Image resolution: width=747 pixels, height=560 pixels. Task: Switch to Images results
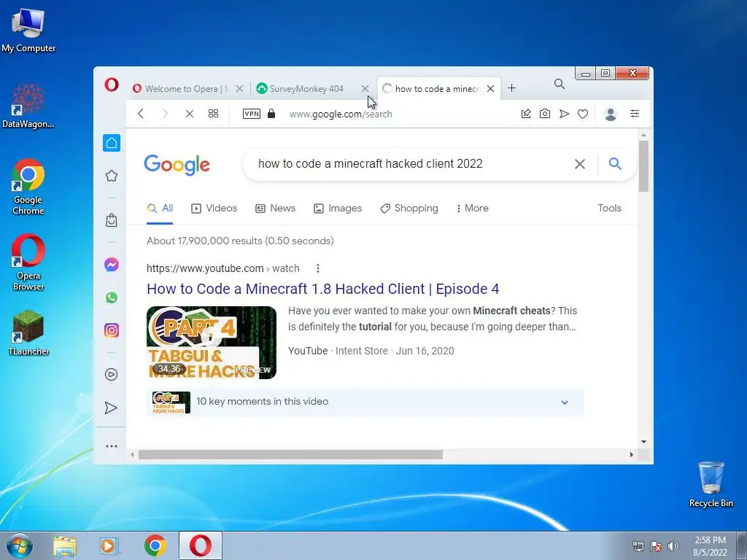[338, 208]
